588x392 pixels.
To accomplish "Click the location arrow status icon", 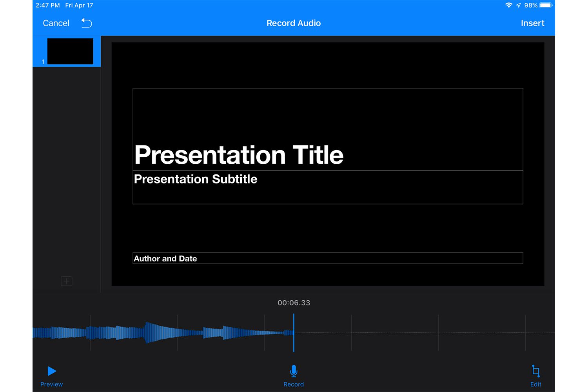I will (518, 5).
